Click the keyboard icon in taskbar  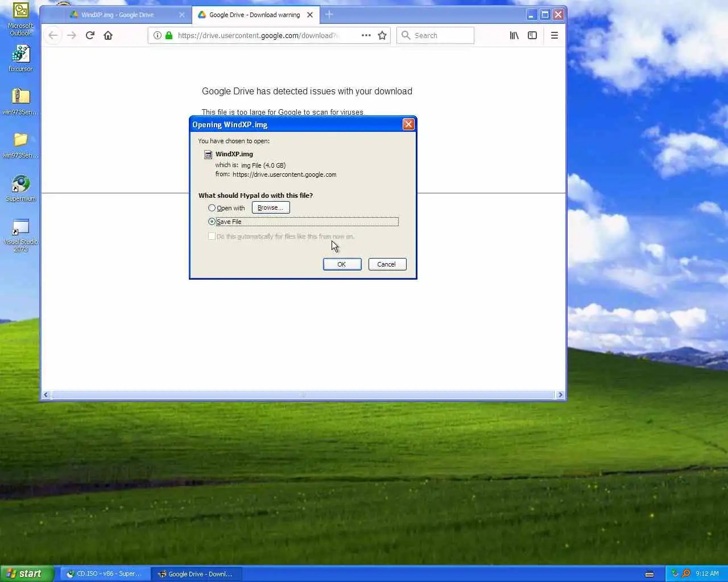coord(650,574)
